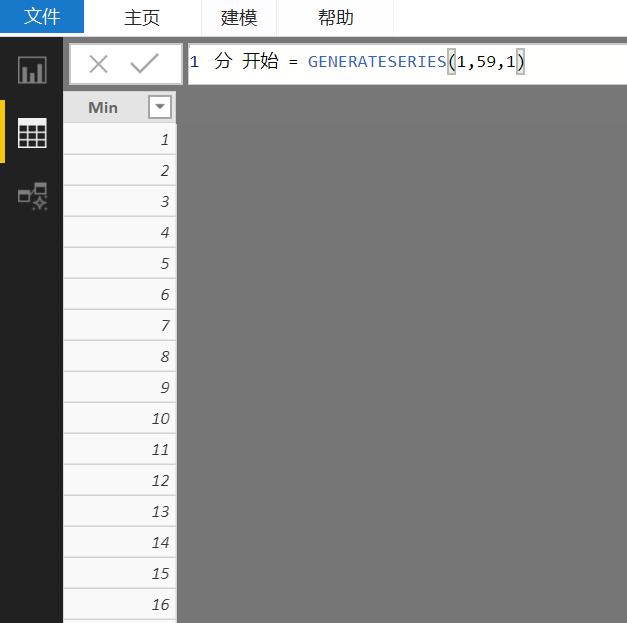Select the cell with value 7
627x623 pixels.
point(120,325)
